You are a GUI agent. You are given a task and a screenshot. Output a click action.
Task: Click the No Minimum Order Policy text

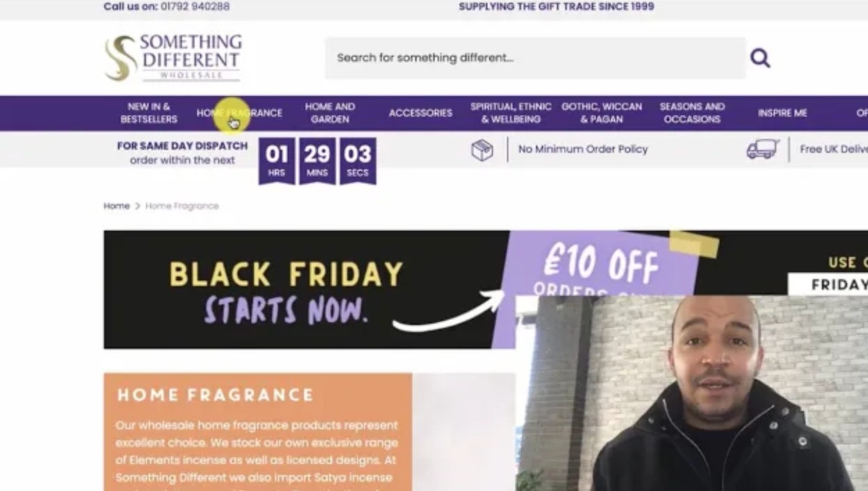pos(583,149)
